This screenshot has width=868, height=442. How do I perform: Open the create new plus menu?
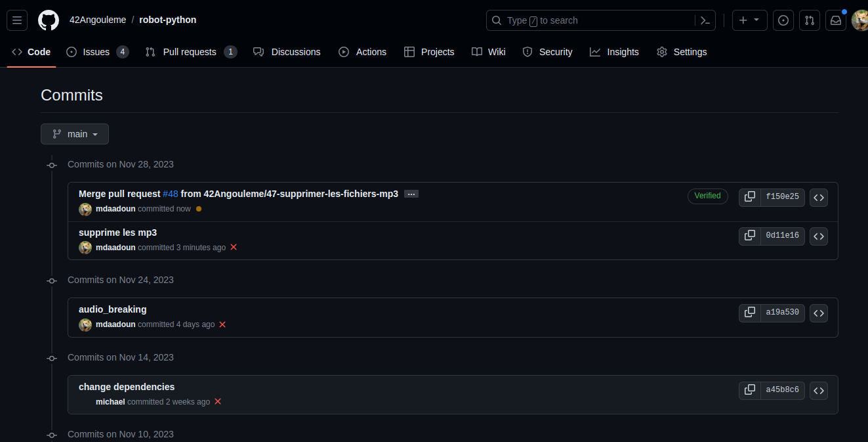[x=749, y=20]
